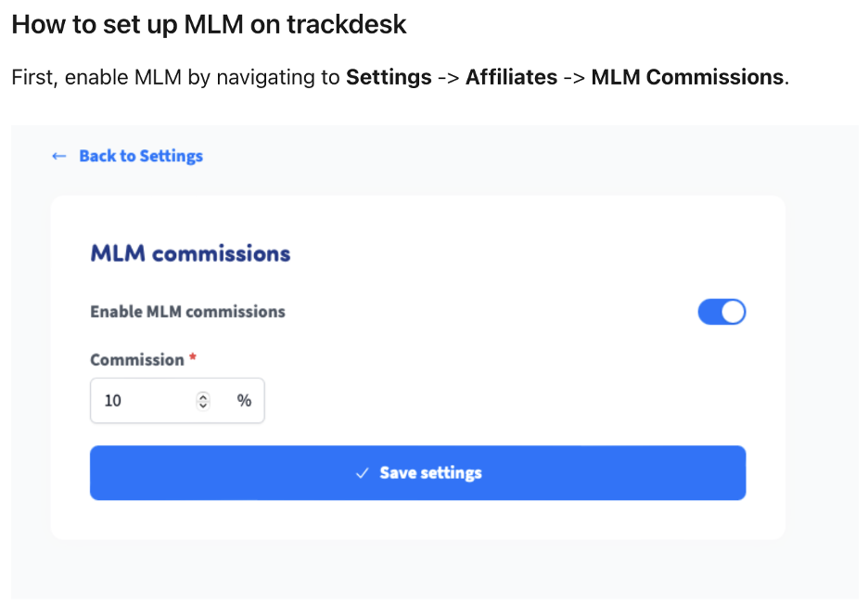Screen dimensions: 868x605
Task: Decrease commission with the stepper down arrow
Action: (203, 405)
